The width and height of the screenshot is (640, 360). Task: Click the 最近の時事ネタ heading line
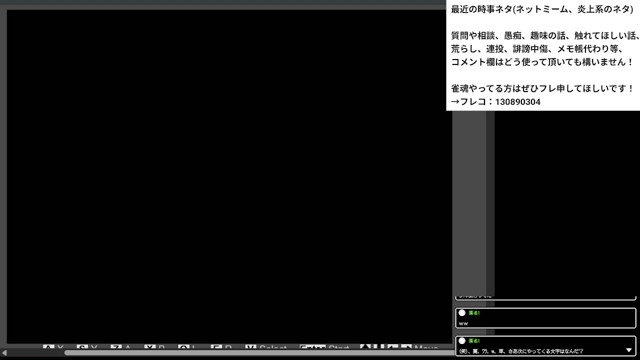542,9
